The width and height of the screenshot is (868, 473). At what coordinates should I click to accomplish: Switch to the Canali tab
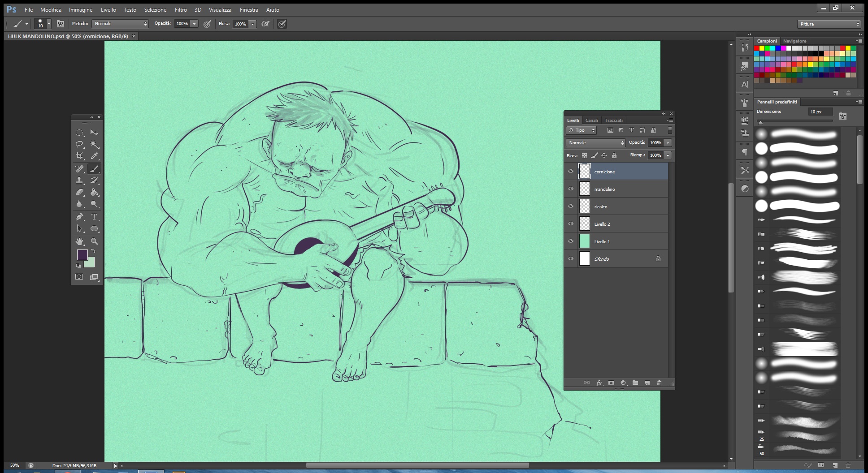[591, 120]
